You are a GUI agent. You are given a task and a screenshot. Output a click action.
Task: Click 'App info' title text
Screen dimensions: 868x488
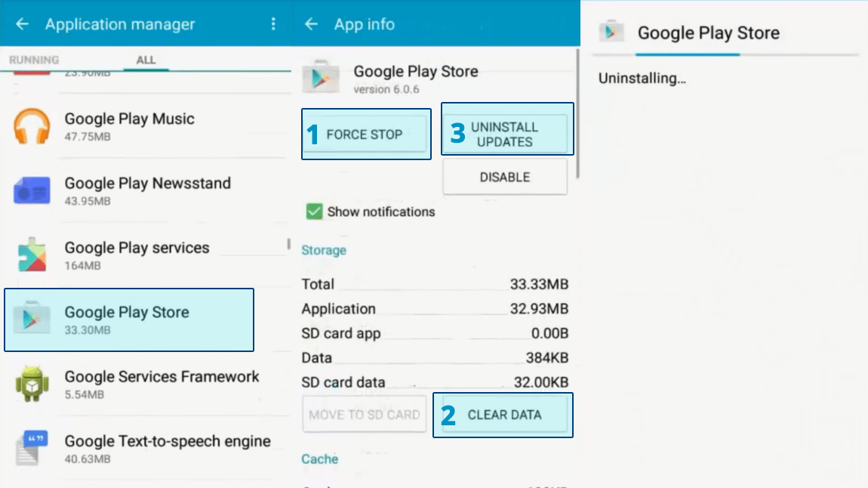tap(365, 24)
